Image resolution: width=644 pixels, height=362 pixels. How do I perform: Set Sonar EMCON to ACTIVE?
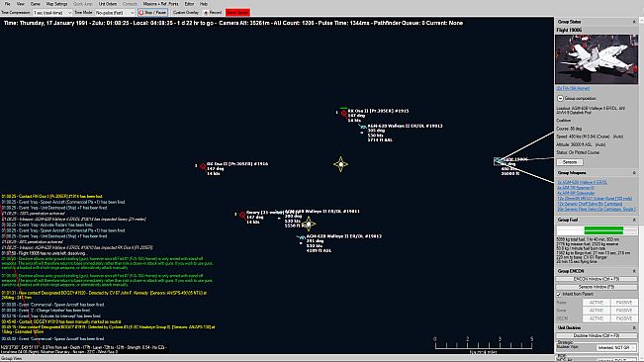click(596, 311)
